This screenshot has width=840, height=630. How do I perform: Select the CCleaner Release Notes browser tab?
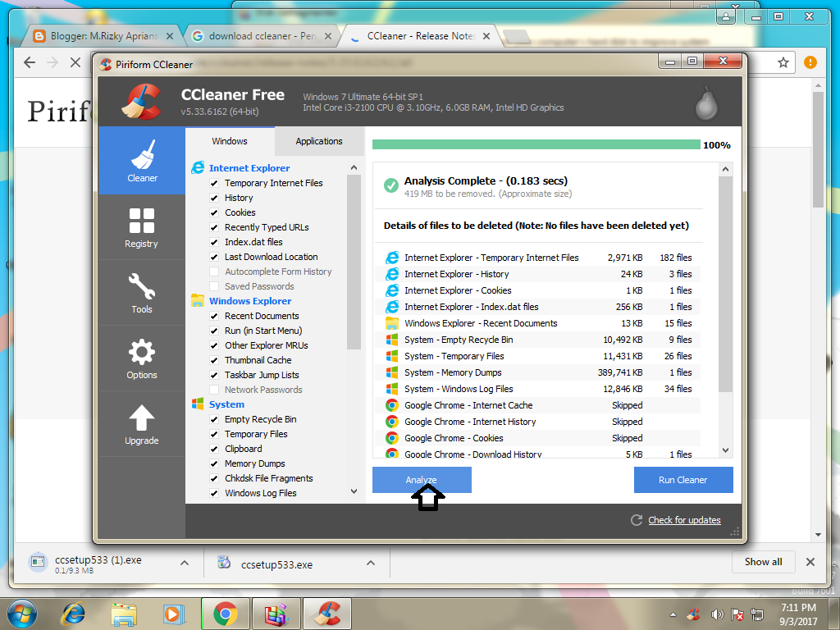(x=421, y=36)
